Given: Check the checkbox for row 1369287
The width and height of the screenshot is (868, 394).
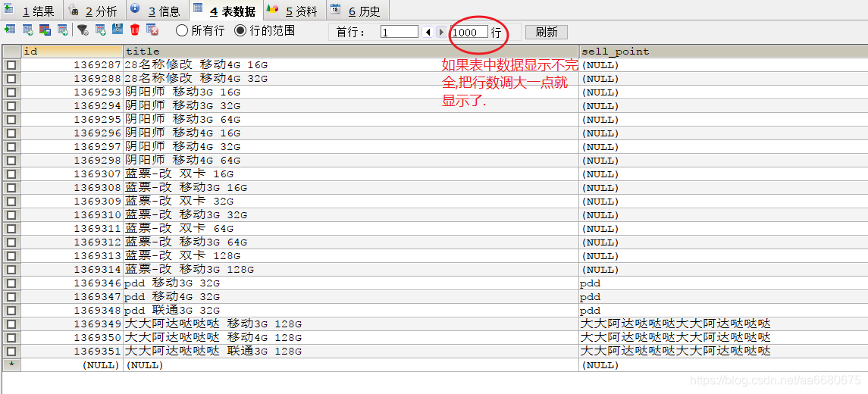Looking at the screenshot, I should (x=11, y=65).
